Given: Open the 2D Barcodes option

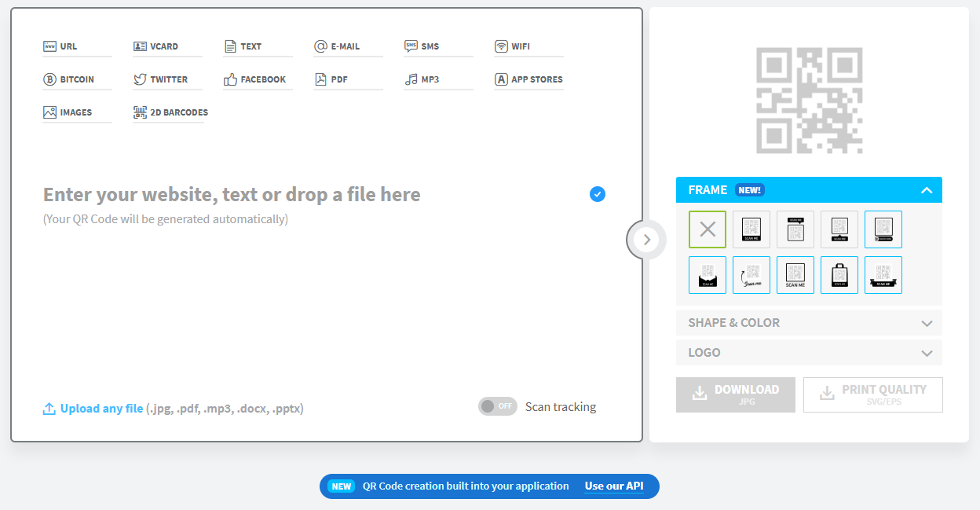Looking at the screenshot, I should pos(170,112).
